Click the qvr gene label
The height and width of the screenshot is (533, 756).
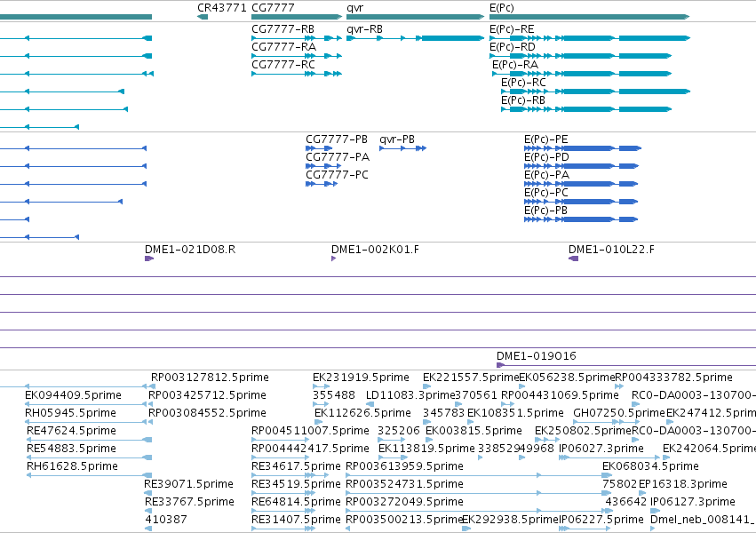coord(354,8)
